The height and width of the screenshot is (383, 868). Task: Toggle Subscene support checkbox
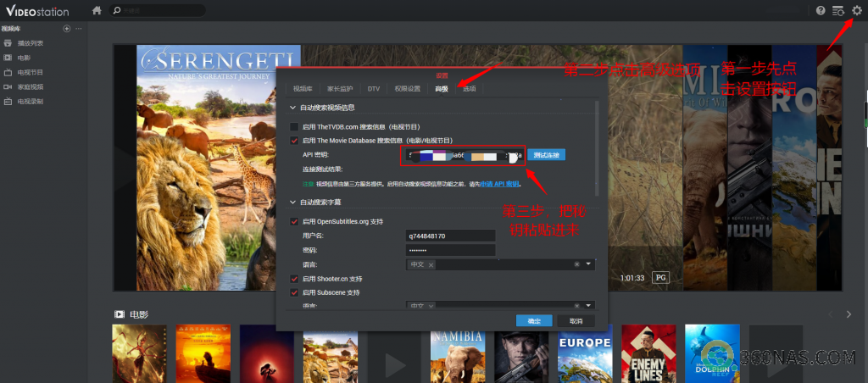(x=294, y=292)
